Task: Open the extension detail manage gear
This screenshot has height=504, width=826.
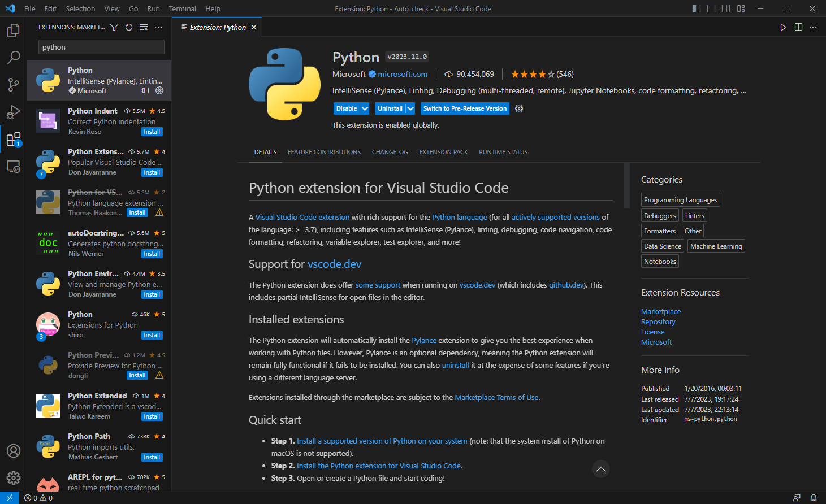Action: point(519,108)
